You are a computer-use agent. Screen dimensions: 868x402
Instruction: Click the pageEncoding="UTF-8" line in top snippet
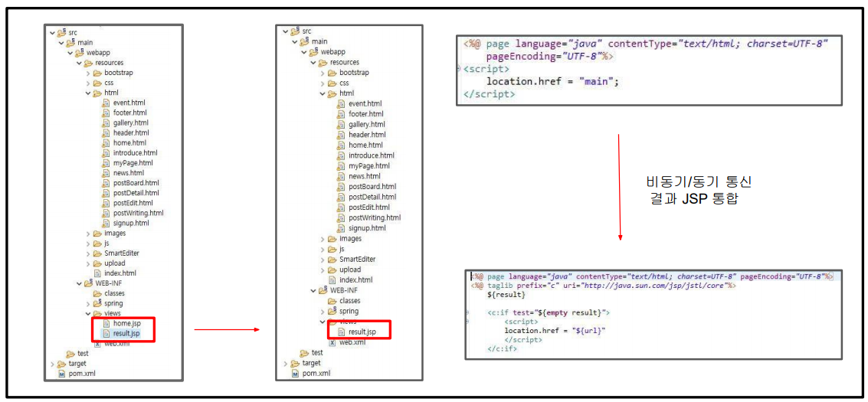point(550,57)
